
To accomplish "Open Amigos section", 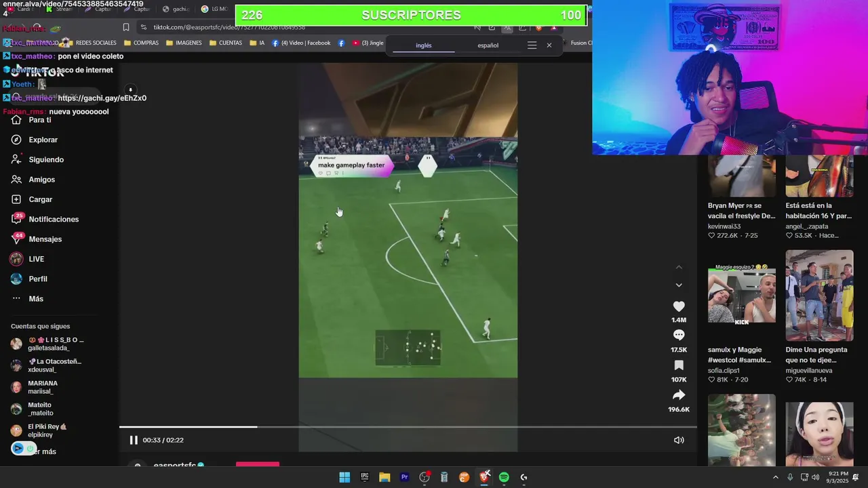I will point(33,180).
